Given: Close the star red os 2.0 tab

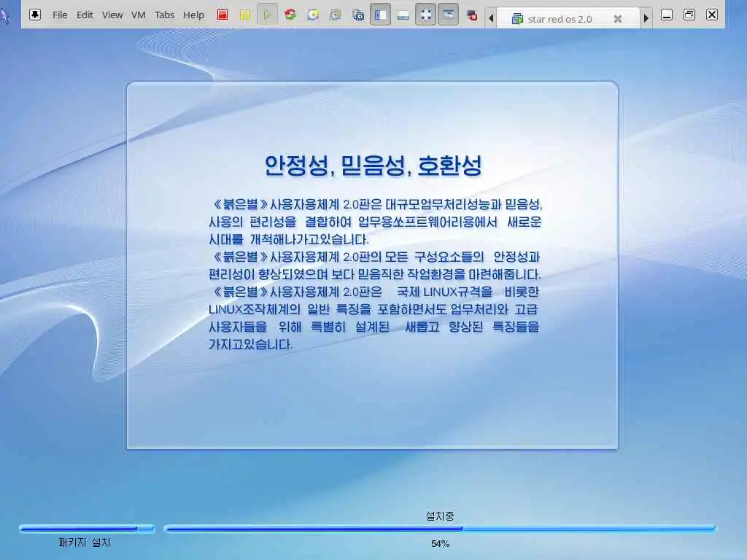Looking at the screenshot, I should coord(617,18).
